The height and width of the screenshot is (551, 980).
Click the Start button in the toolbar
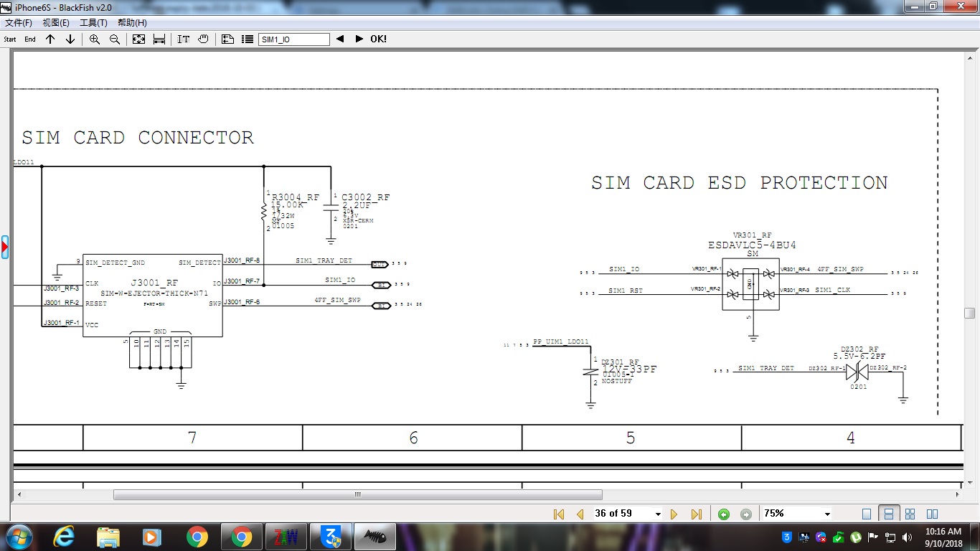click(10, 39)
